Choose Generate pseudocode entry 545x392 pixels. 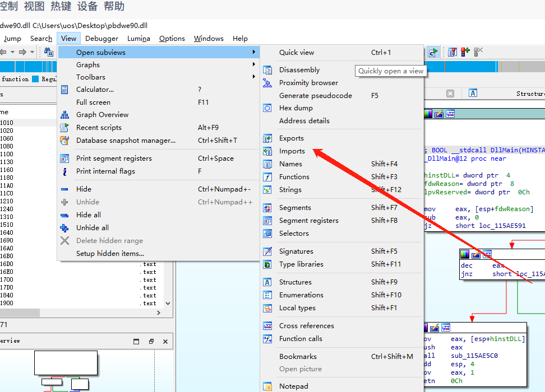[x=315, y=96]
